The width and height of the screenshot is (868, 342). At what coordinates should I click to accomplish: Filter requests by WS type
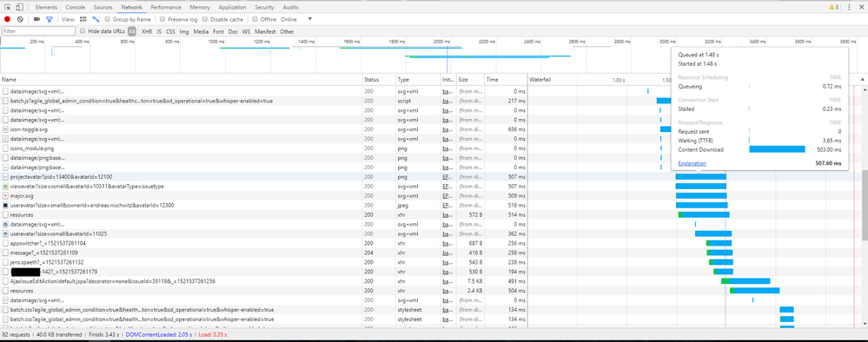point(247,31)
